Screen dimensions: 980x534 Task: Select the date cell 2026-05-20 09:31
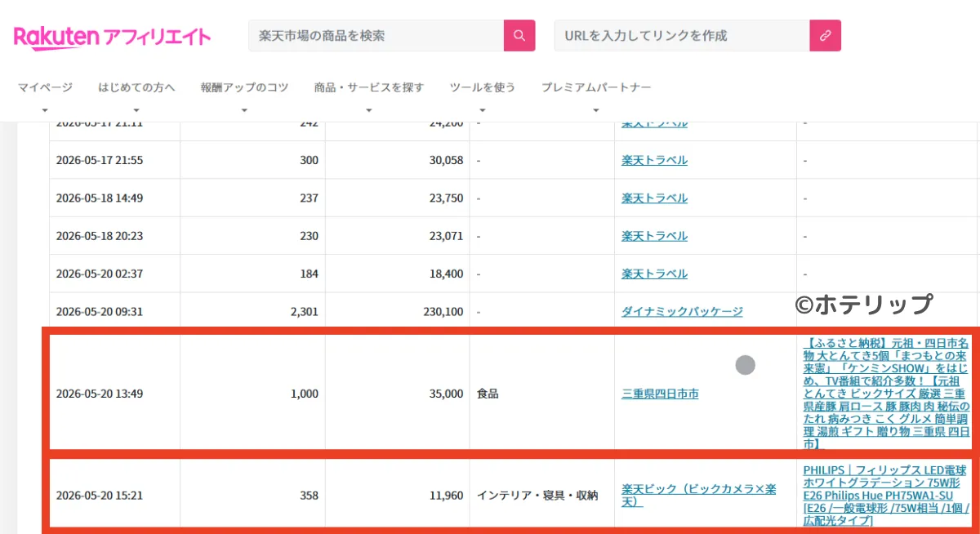[100, 312]
